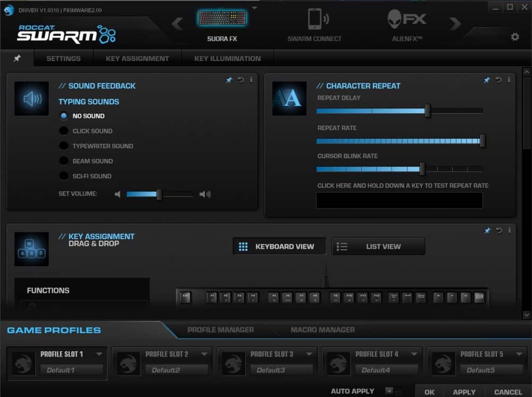The height and width of the screenshot is (397, 532).
Task: Reset the Key Assignment panel
Action: (x=499, y=231)
